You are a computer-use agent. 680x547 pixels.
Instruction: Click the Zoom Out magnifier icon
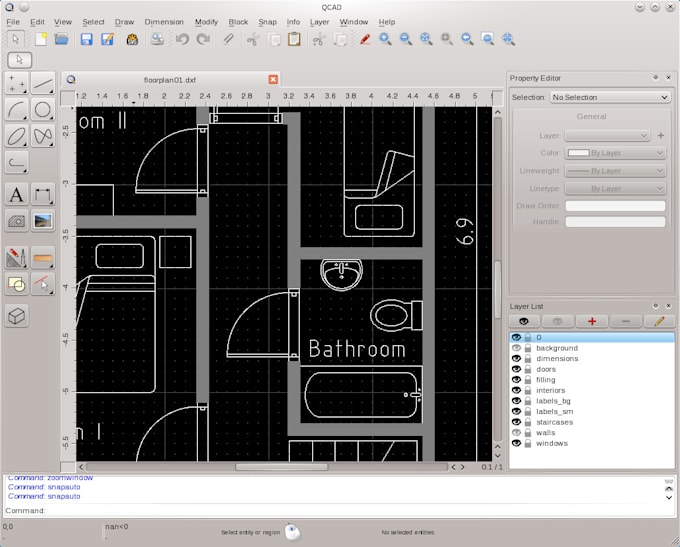tap(406, 39)
